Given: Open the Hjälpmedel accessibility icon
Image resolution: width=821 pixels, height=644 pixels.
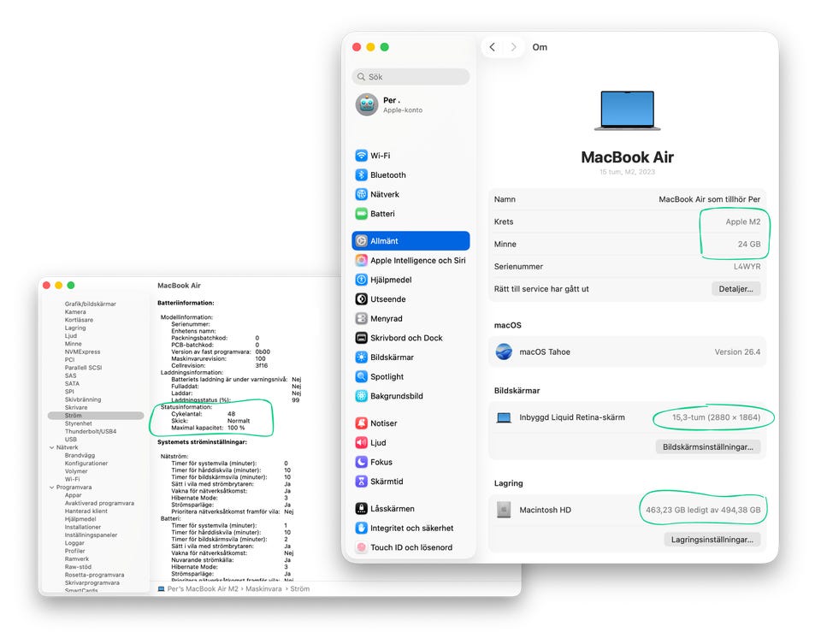Looking at the screenshot, I should (x=361, y=280).
